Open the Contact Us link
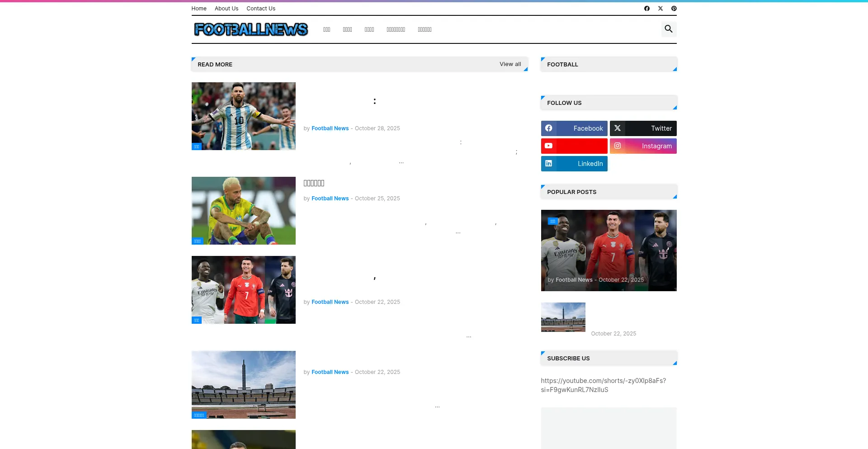This screenshot has height=449, width=868. point(261,9)
